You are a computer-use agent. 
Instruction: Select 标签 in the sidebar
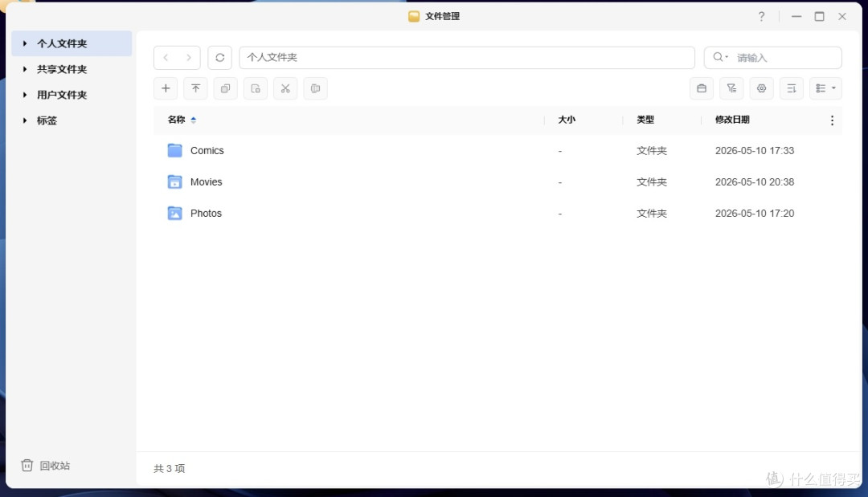pos(47,120)
